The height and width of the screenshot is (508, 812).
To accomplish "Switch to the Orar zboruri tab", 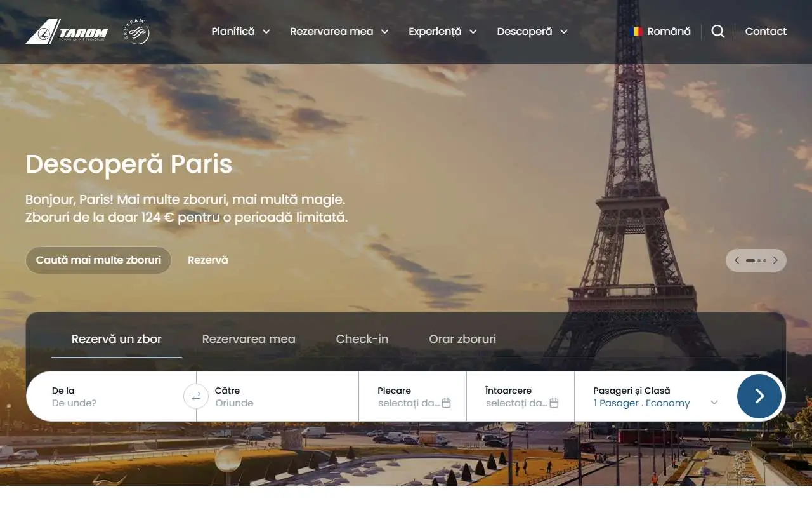I will 462,339.
